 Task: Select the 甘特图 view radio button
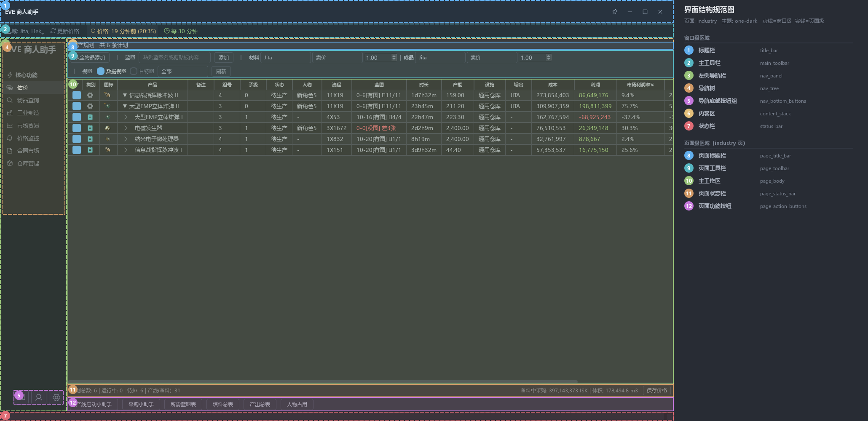click(134, 71)
